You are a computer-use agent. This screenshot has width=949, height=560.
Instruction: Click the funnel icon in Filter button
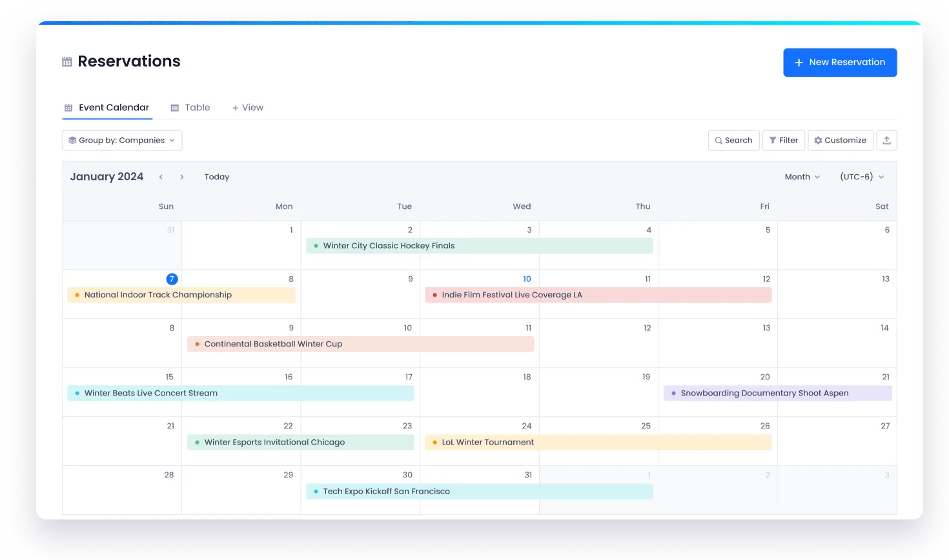click(x=773, y=140)
